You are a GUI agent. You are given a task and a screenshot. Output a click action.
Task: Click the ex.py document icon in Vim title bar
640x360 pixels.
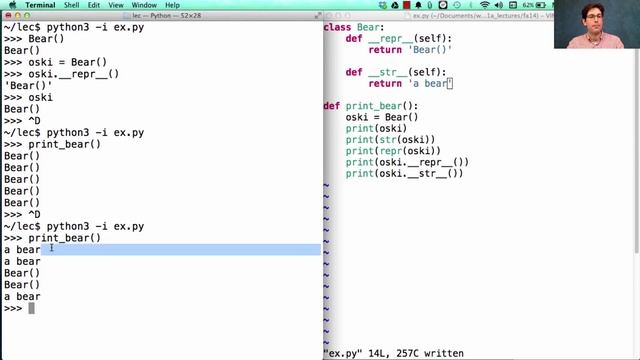coord(407,16)
